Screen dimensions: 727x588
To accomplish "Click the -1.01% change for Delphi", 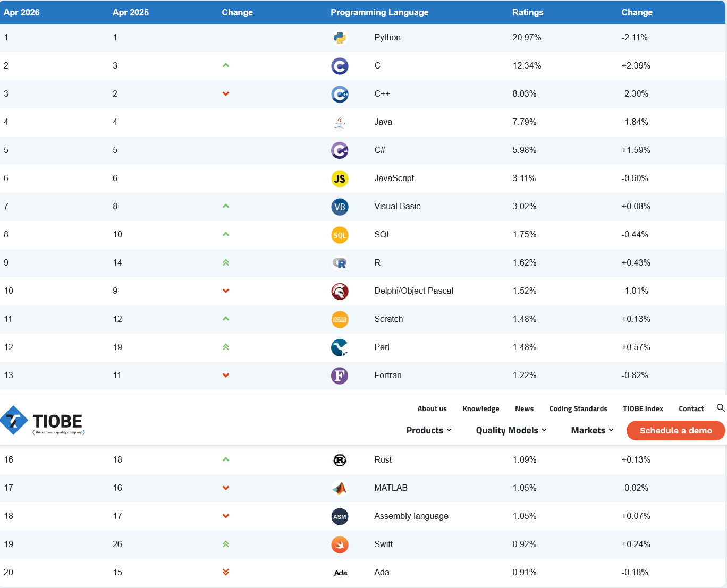I will [635, 291].
